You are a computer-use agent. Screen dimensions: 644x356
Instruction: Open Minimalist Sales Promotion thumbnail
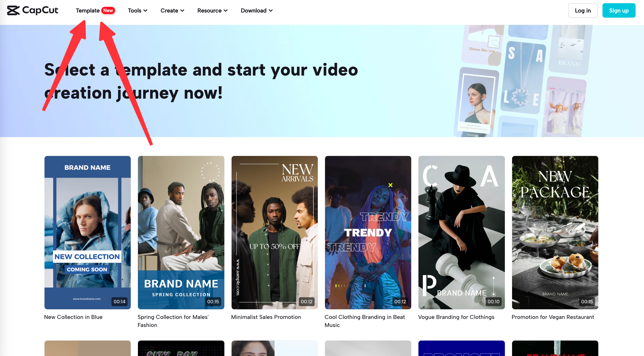tap(274, 233)
